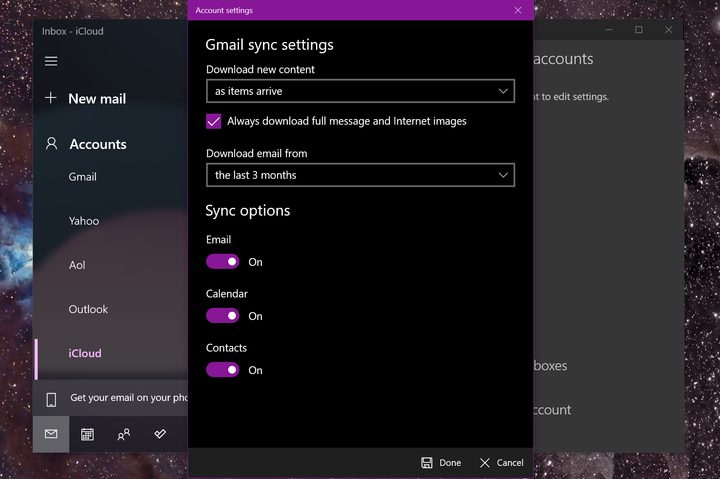720x479 pixels.
Task: Close the Mail window
Action: (x=668, y=30)
